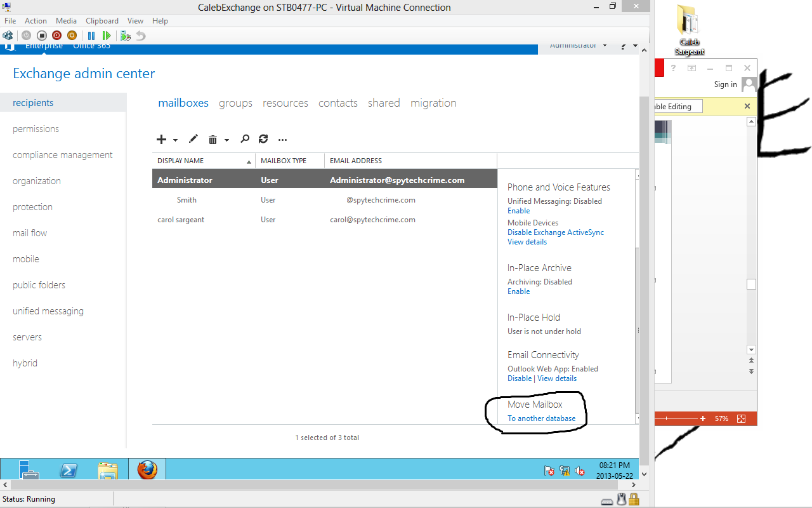Open the servers section
Viewport: 812px width, 508px height.
pos(27,337)
